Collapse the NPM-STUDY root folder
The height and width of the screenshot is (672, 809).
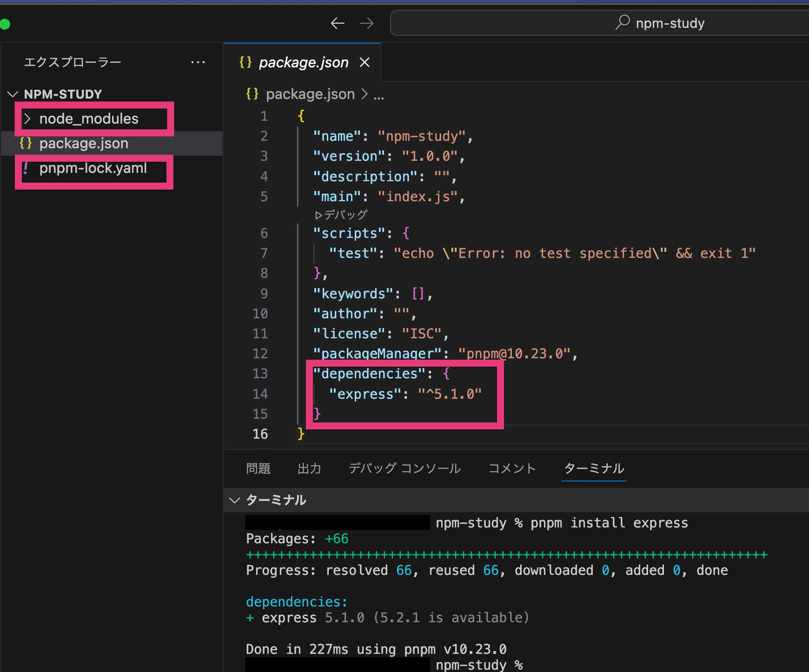point(13,94)
